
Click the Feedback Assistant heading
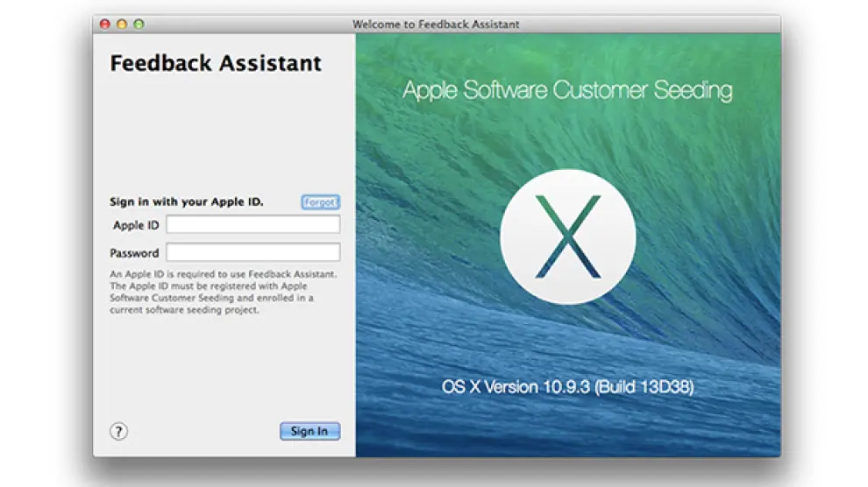[x=216, y=64]
